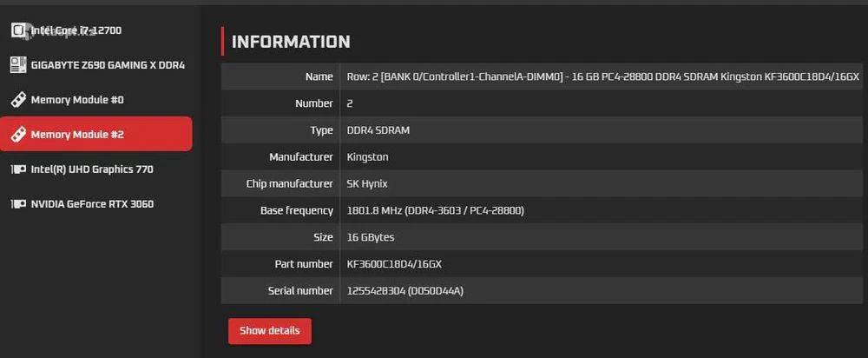The width and height of the screenshot is (868, 358).
Task: Click the base frequency 1801.8 MHz value
Action: pyautogui.click(x=435, y=210)
